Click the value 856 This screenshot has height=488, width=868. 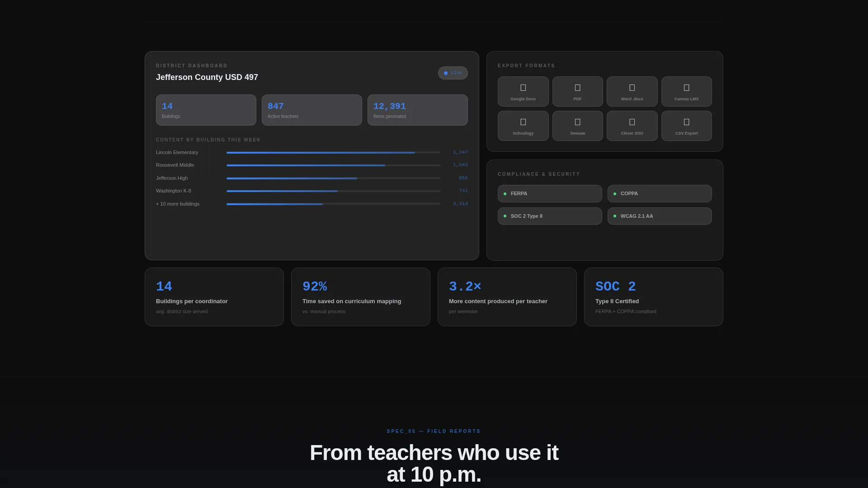pos(463,178)
